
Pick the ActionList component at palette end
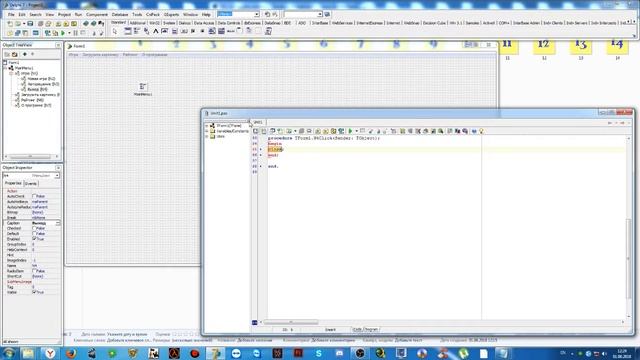coord(268,31)
